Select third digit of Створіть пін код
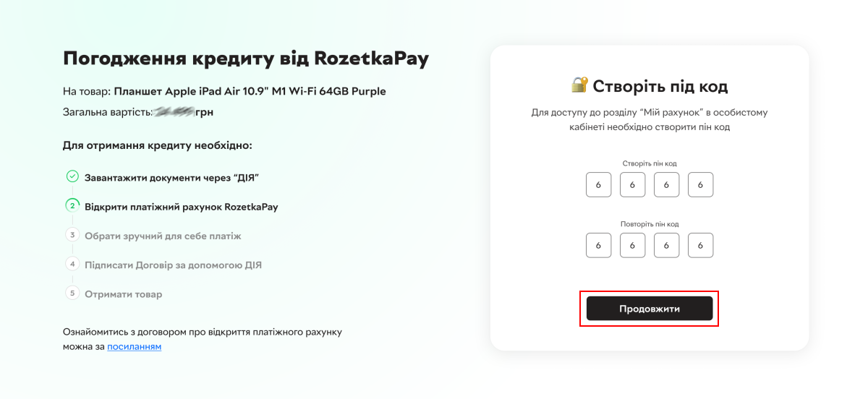Screen dimensions: 868x399 click(x=666, y=184)
